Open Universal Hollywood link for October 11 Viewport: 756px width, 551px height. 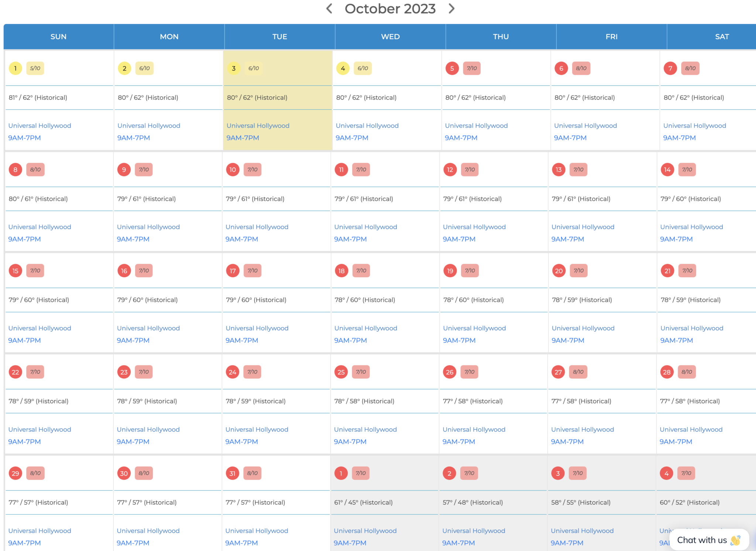[365, 227]
